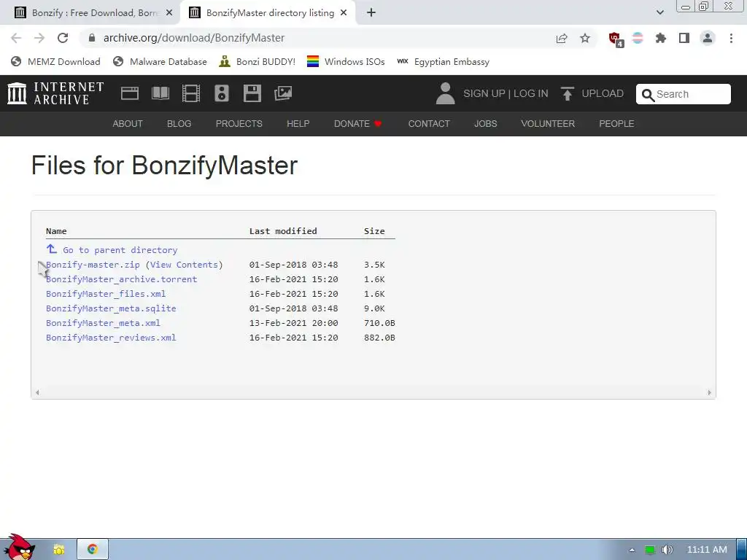The height and width of the screenshot is (560, 747).
Task: Open the MEMZ Download bookmark
Action: pyautogui.click(x=55, y=61)
